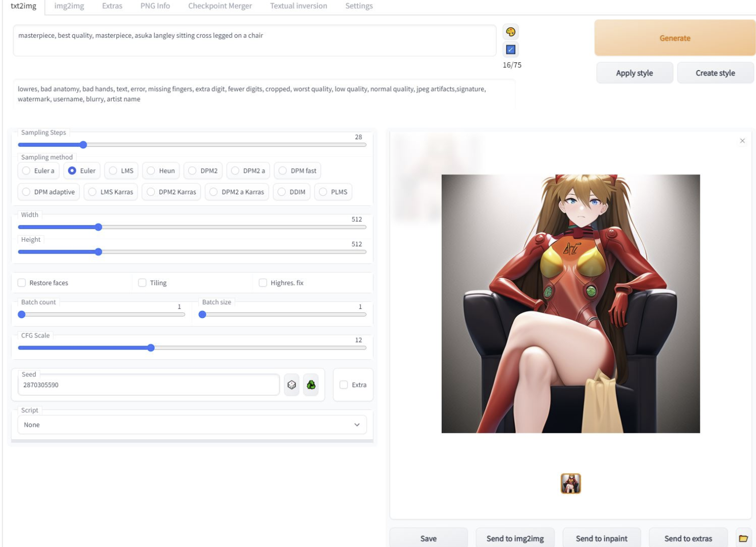This screenshot has width=756, height=547.
Task: Open the output folder with the folder icon
Action: (x=744, y=538)
